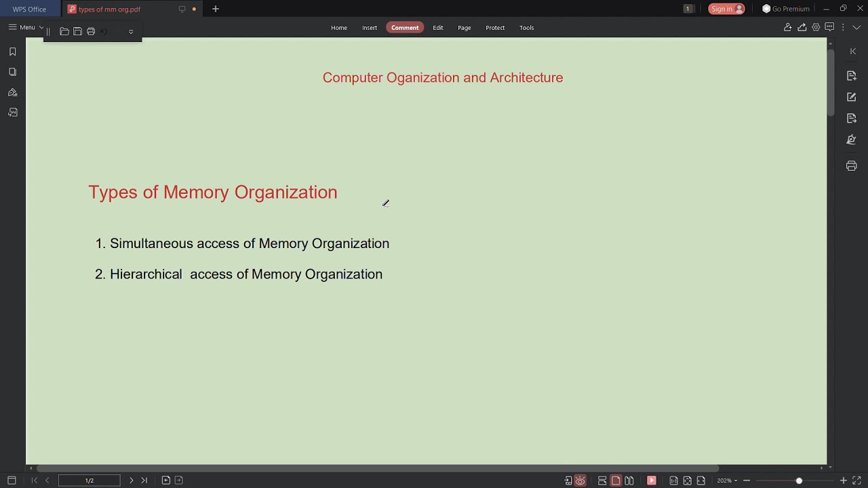Screen dimensions: 868x488
Task: Click the auto scroll icon in status bar
Action: (568, 481)
